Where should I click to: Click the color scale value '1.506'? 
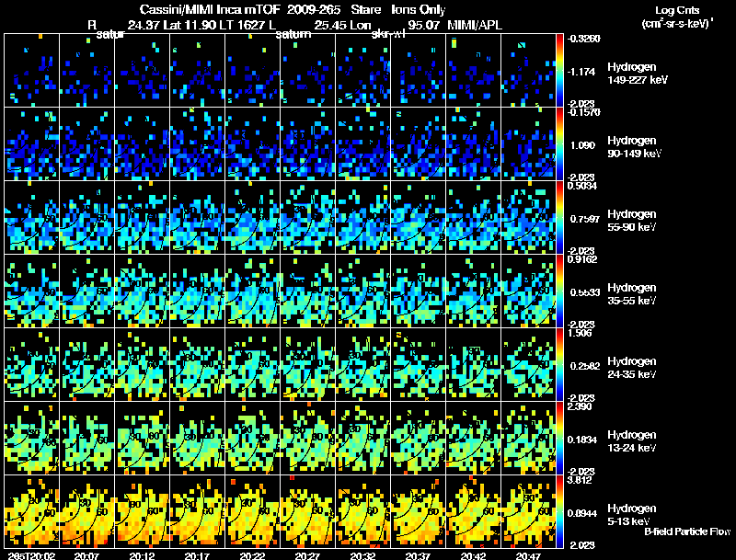coord(580,333)
